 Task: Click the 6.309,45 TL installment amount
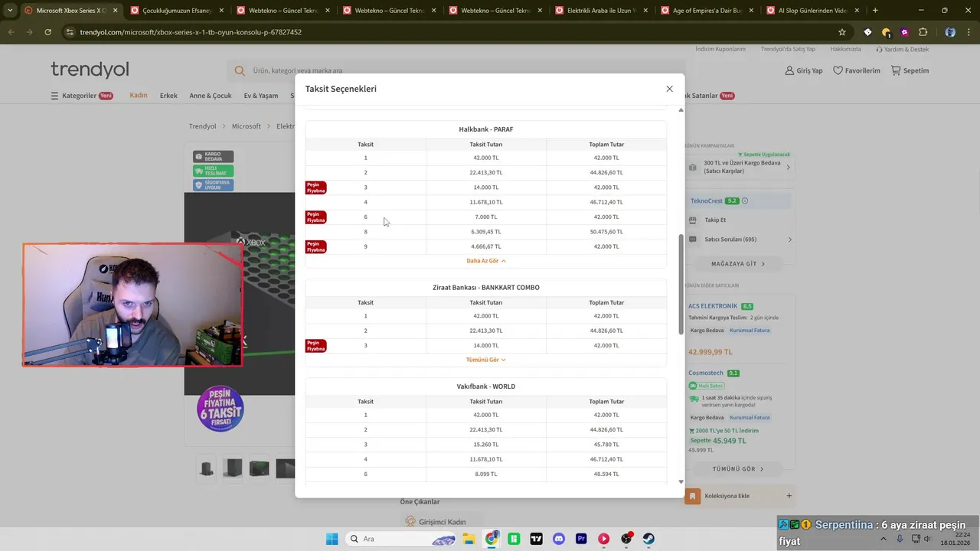point(486,232)
